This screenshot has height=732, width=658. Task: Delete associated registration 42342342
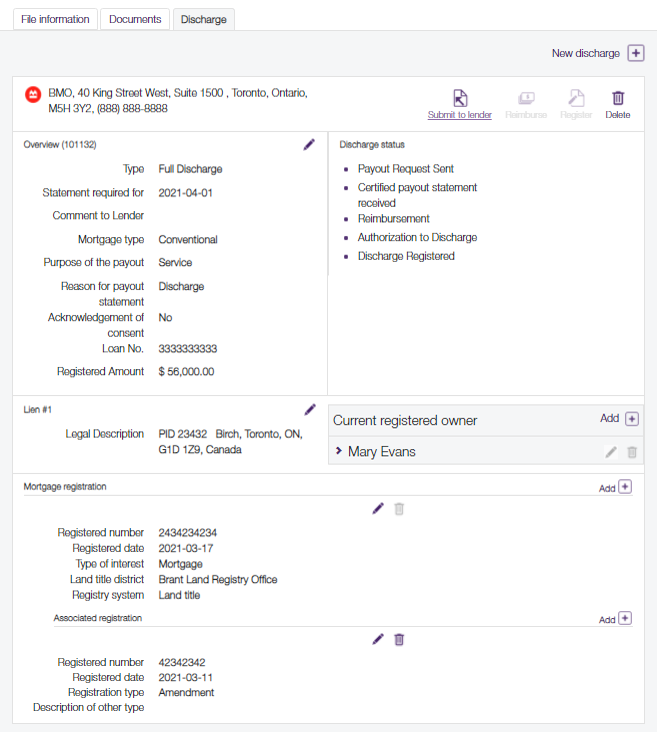coord(399,639)
